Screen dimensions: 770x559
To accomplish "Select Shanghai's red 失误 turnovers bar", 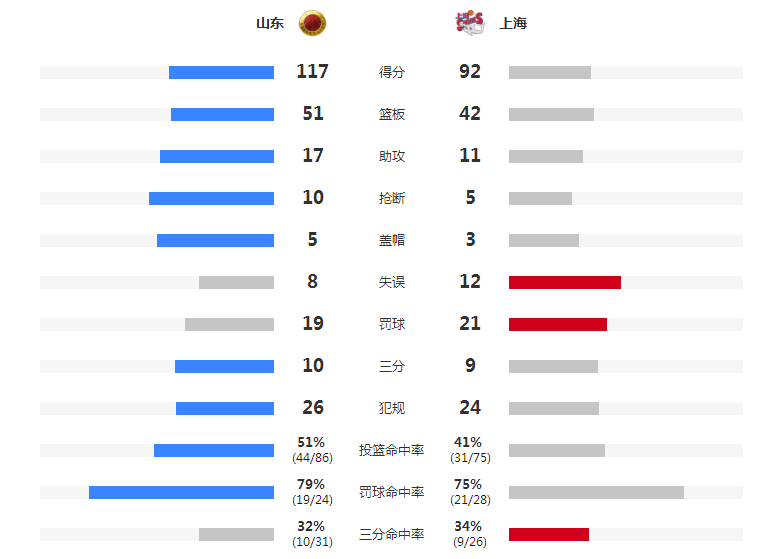I will pos(565,282).
